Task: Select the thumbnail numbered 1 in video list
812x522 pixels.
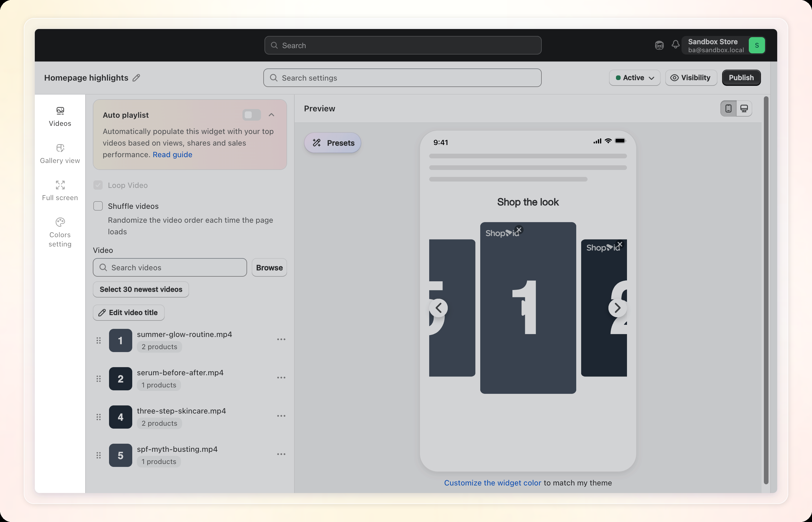Action: point(120,340)
